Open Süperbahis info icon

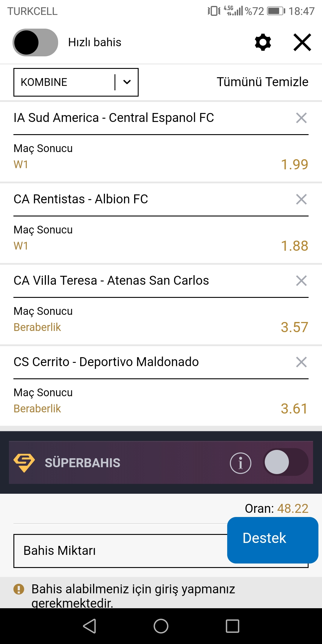(241, 463)
